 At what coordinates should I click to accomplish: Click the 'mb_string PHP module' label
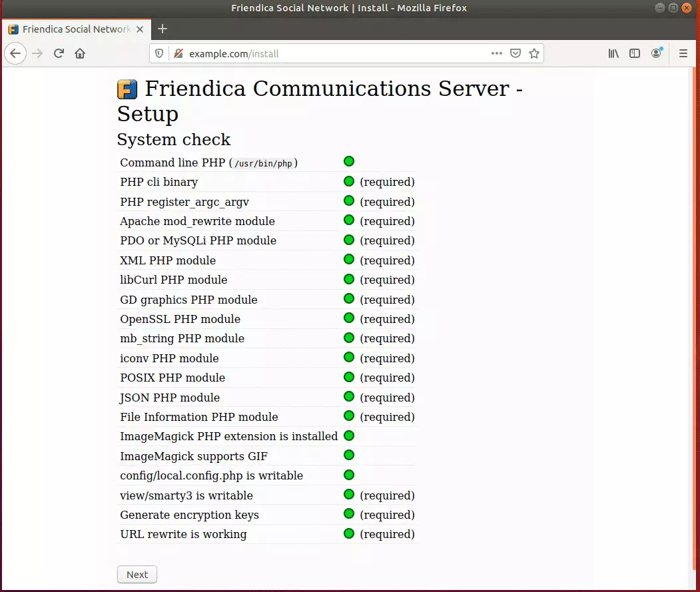(182, 339)
